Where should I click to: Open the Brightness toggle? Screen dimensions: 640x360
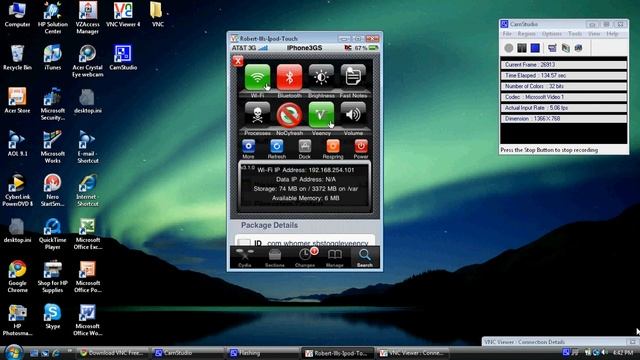coord(321,77)
